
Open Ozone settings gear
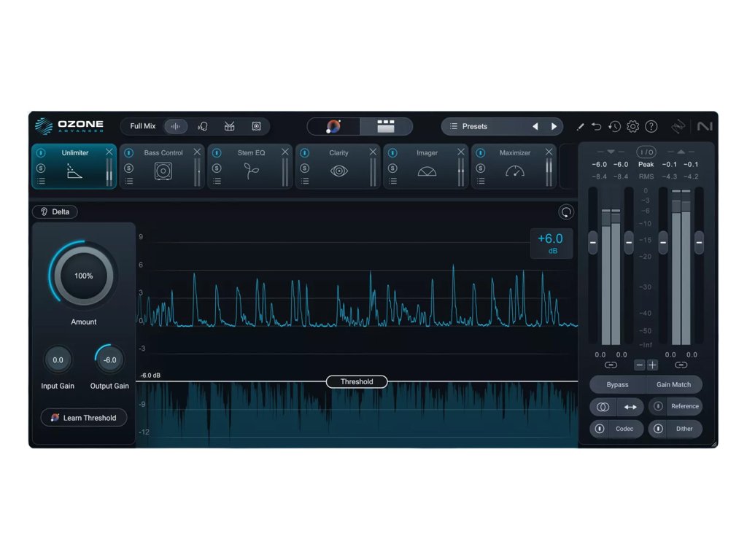pyautogui.click(x=632, y=126)
